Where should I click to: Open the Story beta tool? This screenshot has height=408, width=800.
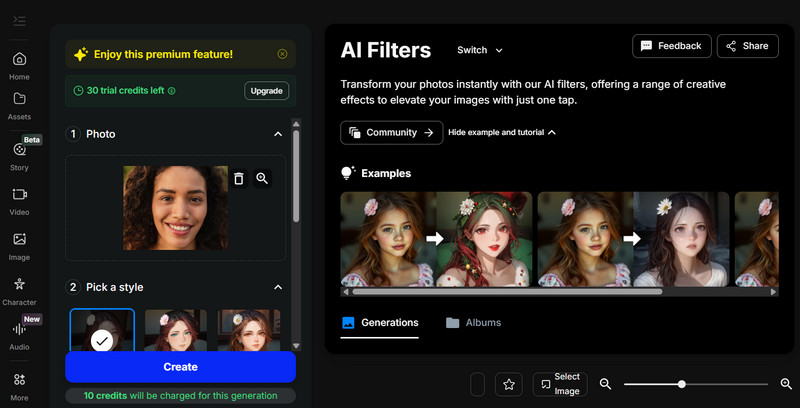click(19, 156)
